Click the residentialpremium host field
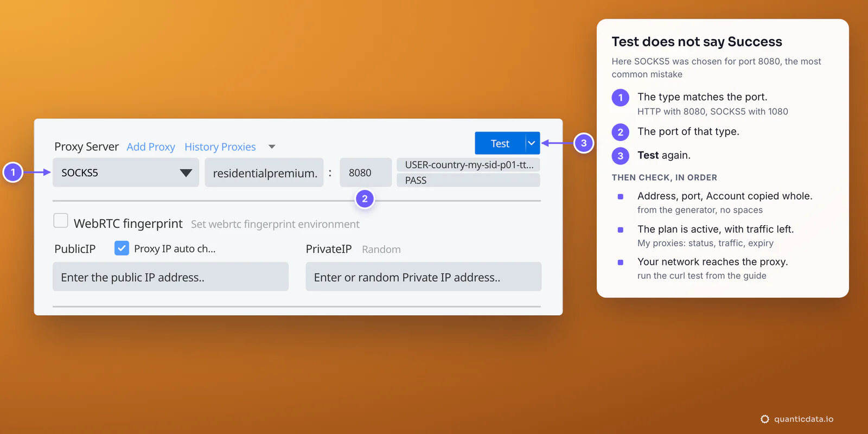 [x=264, y=173]
